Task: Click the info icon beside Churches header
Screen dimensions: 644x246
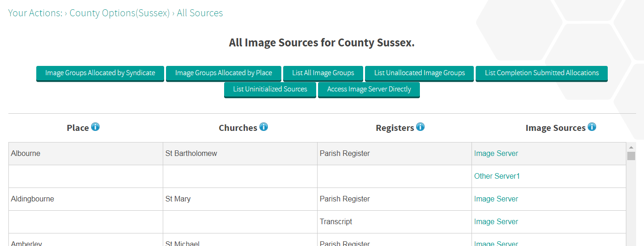Action: [264, 127]
